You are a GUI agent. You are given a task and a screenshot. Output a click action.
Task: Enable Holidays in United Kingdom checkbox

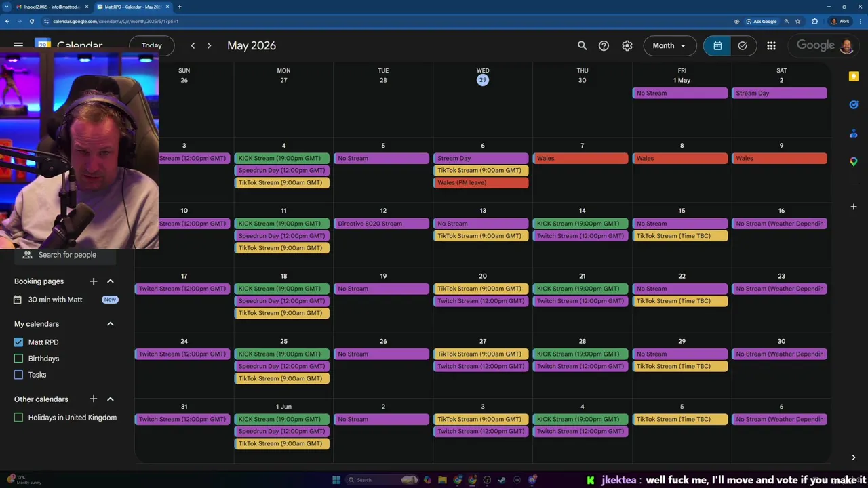click(18, 418)
